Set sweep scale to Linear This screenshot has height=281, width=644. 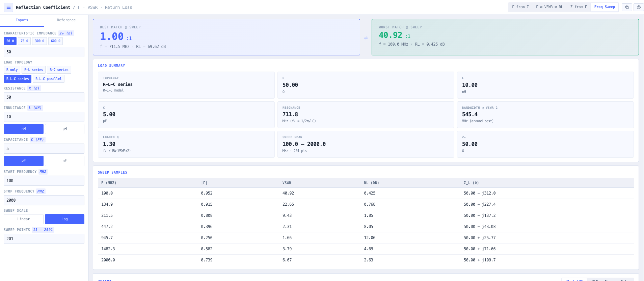point(24,219)
